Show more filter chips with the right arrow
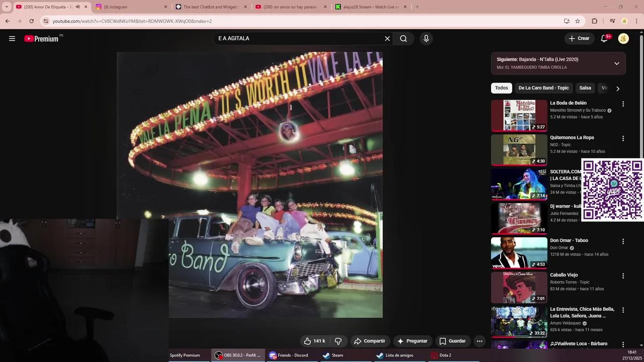 click(x=617, y=88)
